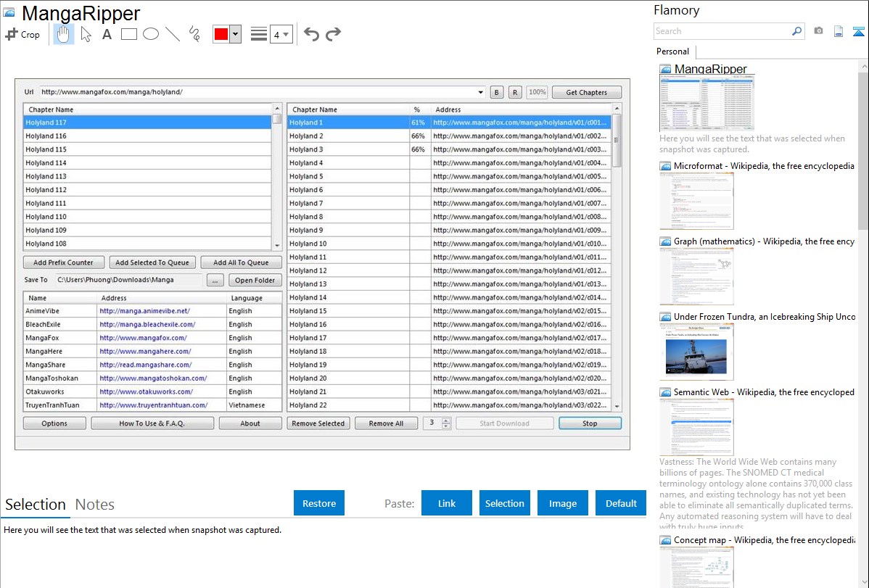Choose the arrow pointer selection tool
Viewport: 869px width, 588px height.
tap(86, 34)
